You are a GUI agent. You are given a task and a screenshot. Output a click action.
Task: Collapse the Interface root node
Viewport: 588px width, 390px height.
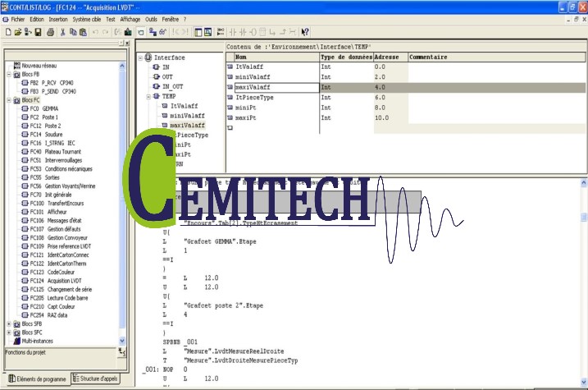click(140, 57)
